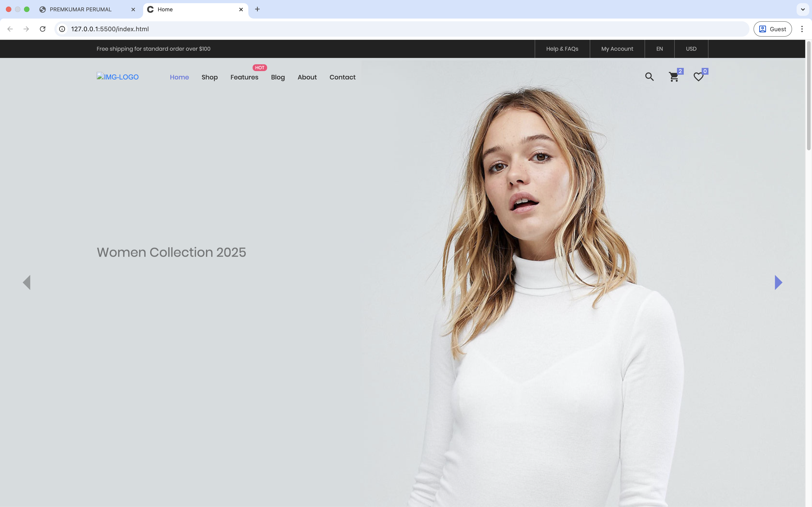Screen dimensions: 812x507
Task: Open Chrome three-dot menu
Action: (802, 29)
